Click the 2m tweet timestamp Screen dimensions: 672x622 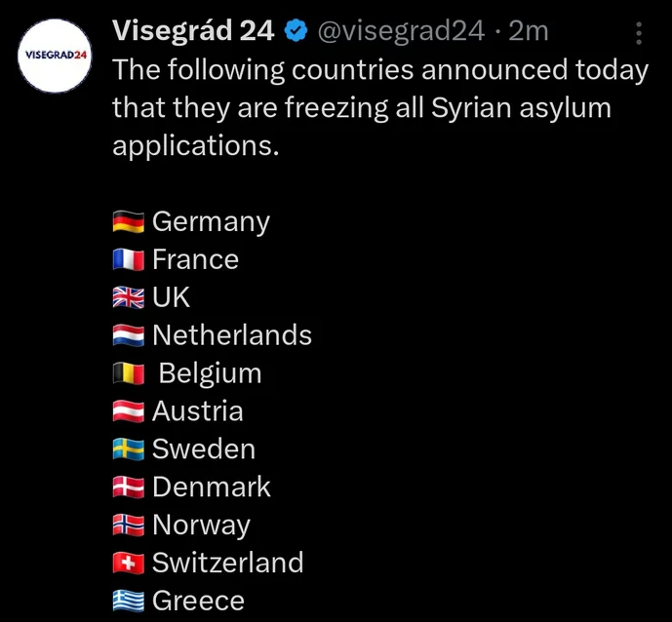pyautogui.click(x=529, y=31)
